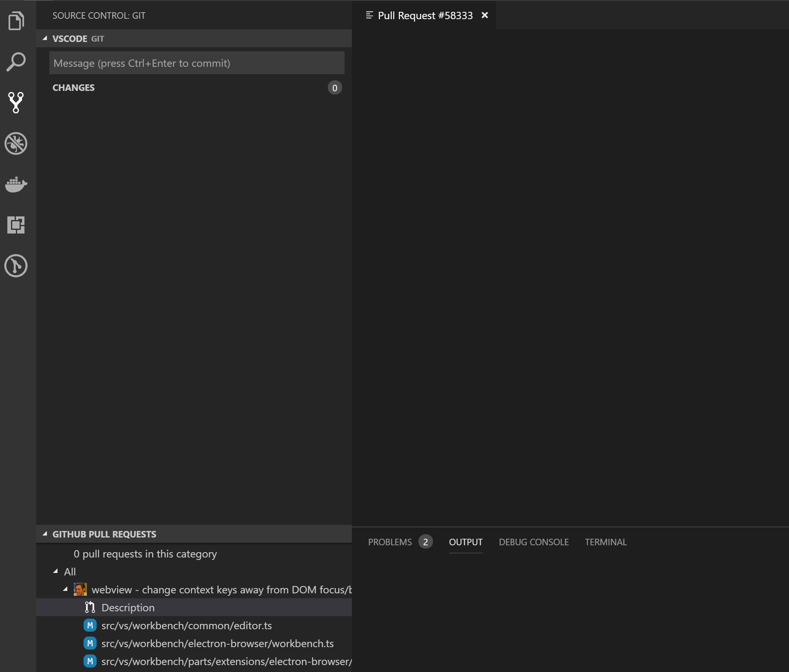This screenshot has width=789, height=672.
Task: Open the Docker extension view
Action: (16, 185)
